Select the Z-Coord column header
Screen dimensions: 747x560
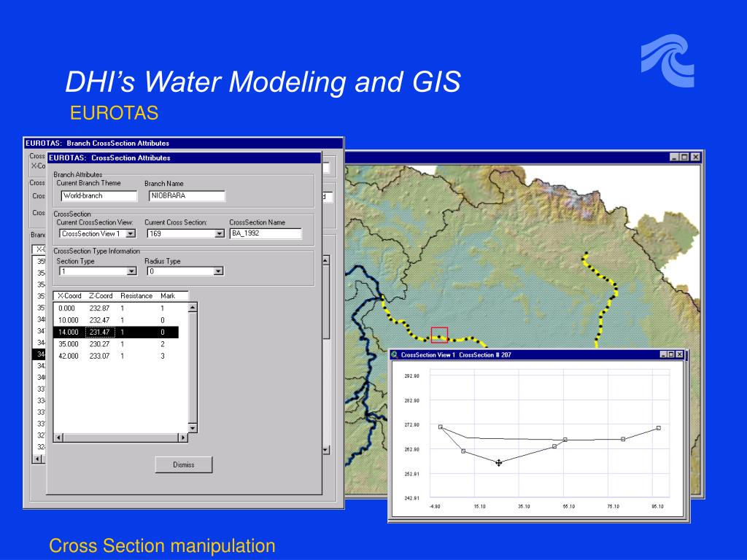point(101,296)
